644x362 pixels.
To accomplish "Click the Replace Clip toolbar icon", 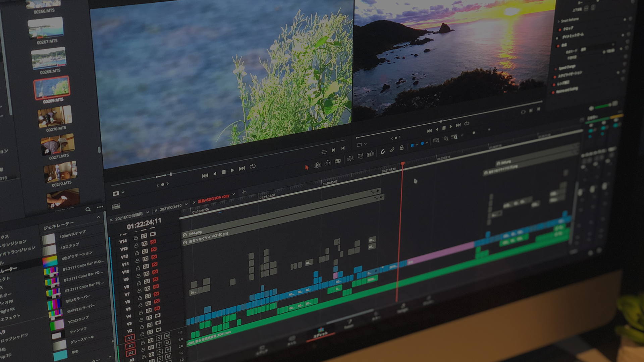I will pos(370,154).
